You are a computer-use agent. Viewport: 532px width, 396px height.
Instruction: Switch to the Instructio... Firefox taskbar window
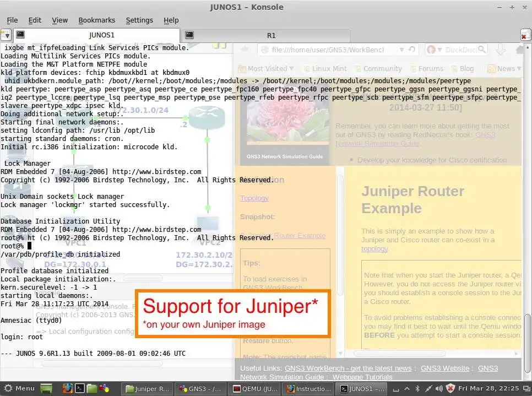tap(308, 389)
